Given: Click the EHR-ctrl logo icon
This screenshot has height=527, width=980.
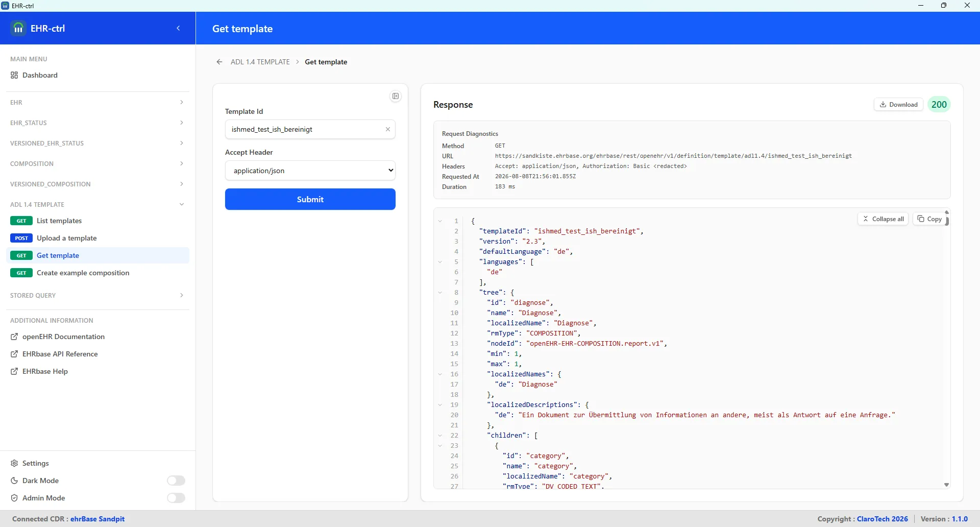Looking at the screenshot, I should [18, 28].
